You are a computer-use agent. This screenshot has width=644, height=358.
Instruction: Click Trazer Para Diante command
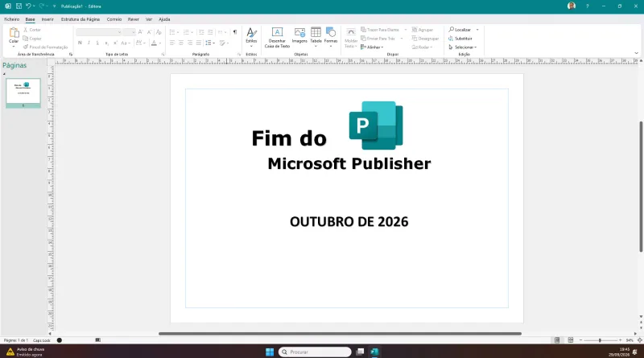[379, 30]
